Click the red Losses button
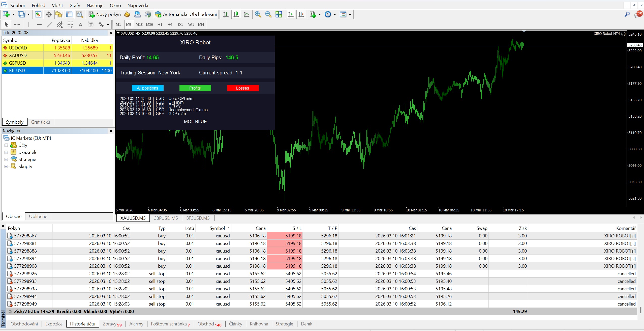The image size is (644, 331). click(242, 88)
